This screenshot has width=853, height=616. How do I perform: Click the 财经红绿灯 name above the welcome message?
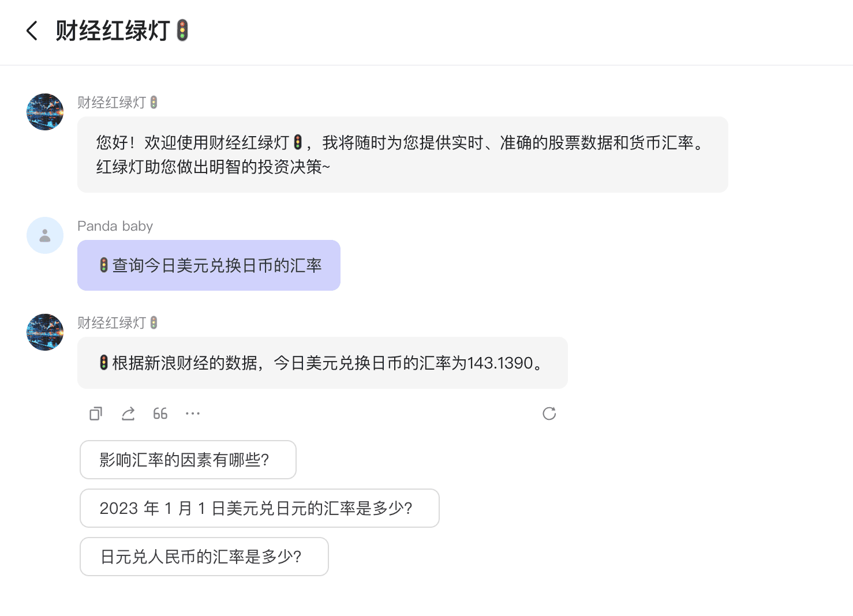point(112,103)
